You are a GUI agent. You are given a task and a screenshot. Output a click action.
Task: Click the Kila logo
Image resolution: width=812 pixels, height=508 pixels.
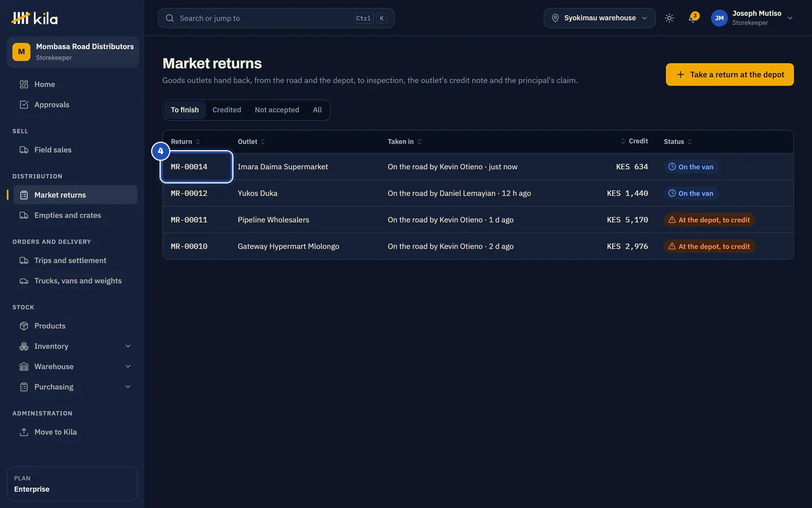tap(34, 18)
